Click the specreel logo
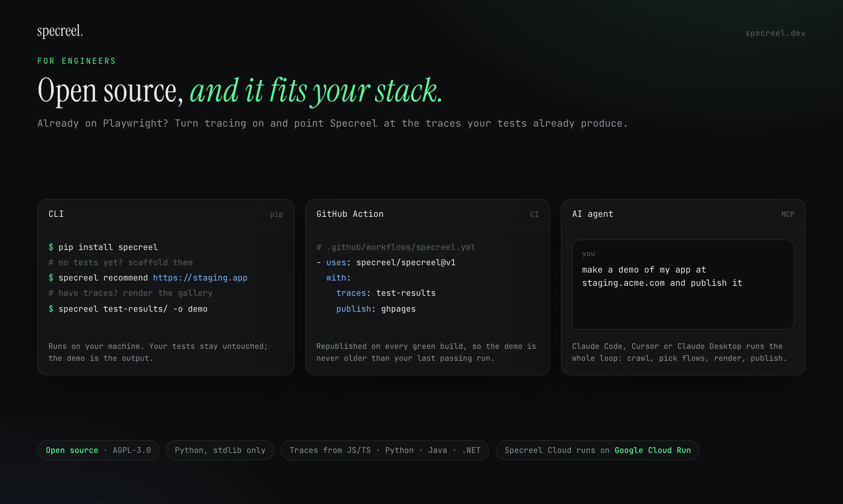The image size is (843, 504). pyautogui.click(x=60, y=31)
